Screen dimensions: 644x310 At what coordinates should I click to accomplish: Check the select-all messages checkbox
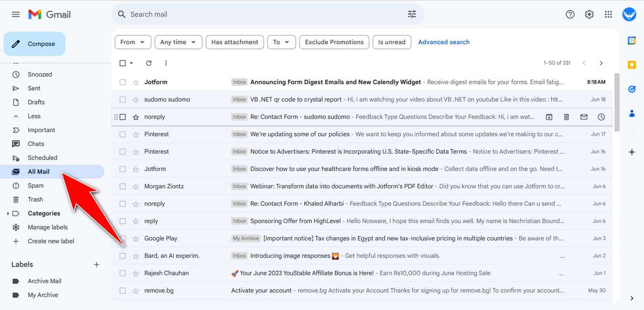122,63
